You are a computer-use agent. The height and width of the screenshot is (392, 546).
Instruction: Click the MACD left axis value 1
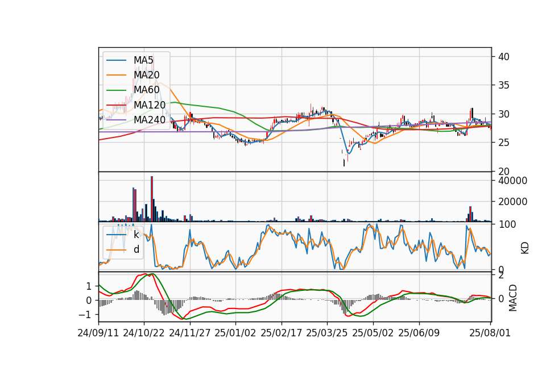point(89,286)
